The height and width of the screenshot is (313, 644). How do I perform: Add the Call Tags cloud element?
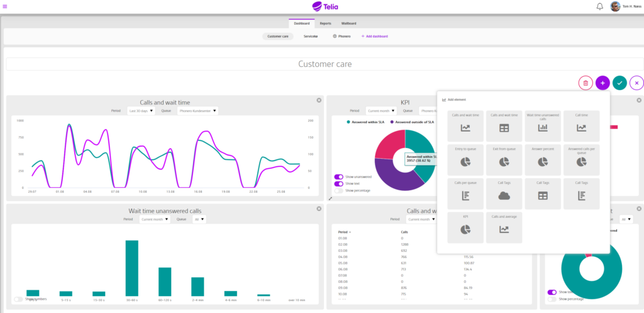click(504, 193)
